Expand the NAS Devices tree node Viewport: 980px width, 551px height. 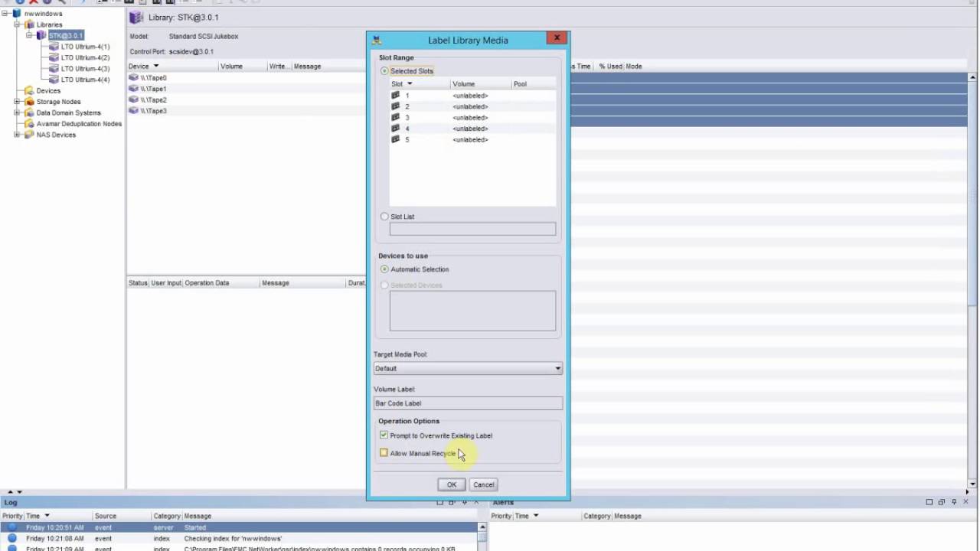pos(18,135)
